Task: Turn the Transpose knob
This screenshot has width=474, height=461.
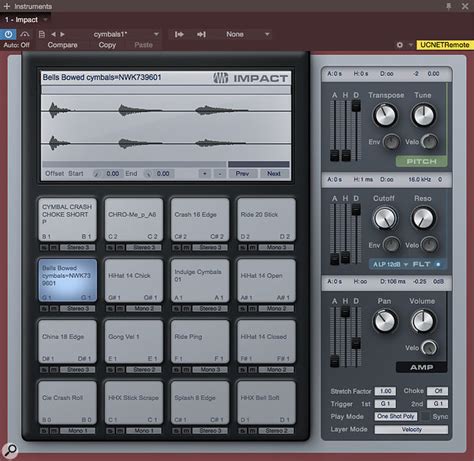Action: pyautogui.click(x=385, y=115)
